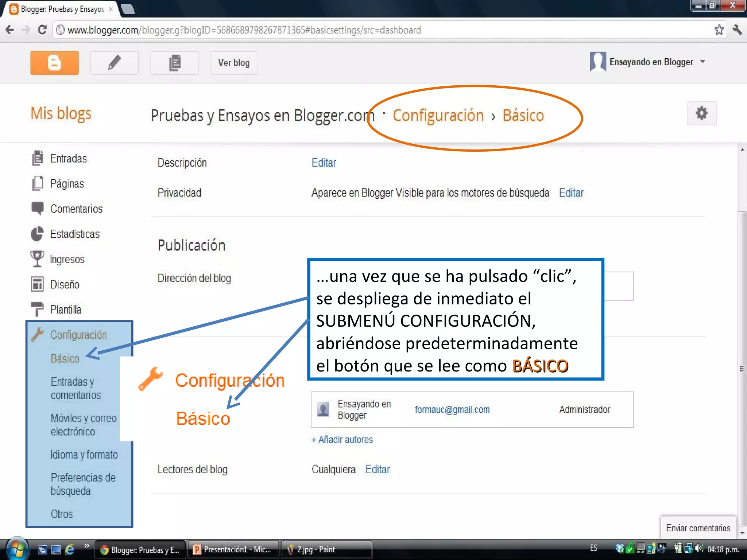The height and width of the screenshot is (560, 747).
Task: Click the Estadísticas pie chart icon
Action: 37,234
